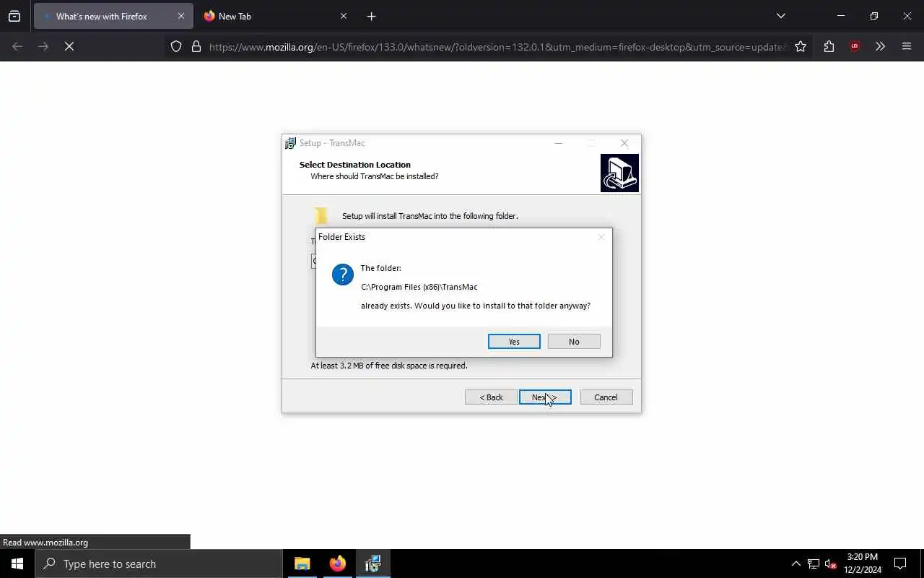
Task: Open the clock showing 3:20 PM
Action: [x=863, y=564]
